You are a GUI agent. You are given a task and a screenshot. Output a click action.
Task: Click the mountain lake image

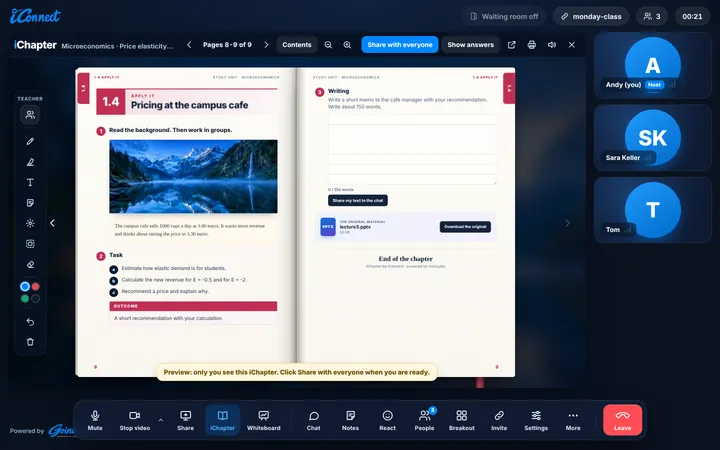[x=193, y=176]
